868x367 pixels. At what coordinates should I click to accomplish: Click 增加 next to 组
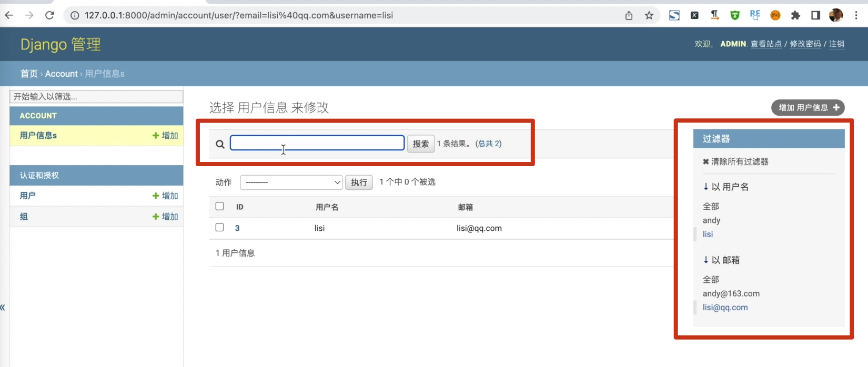point(165,217)
